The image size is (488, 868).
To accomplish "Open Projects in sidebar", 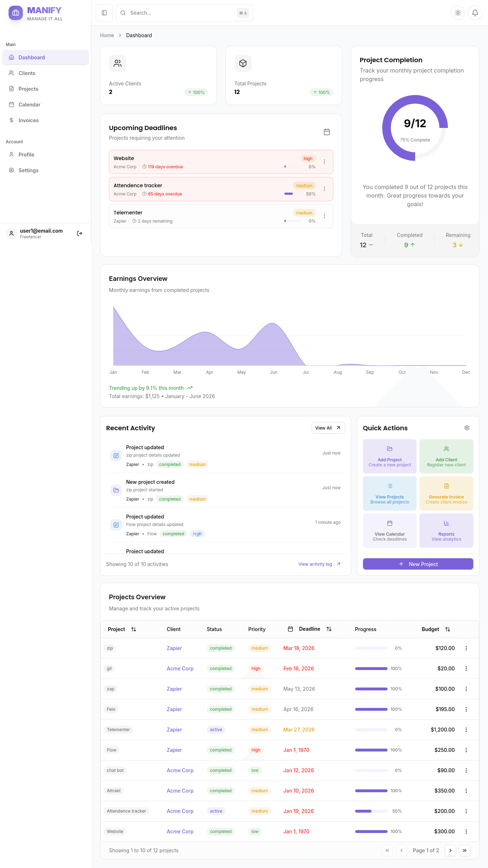I will pyautogui.click(x=45, y=89).
